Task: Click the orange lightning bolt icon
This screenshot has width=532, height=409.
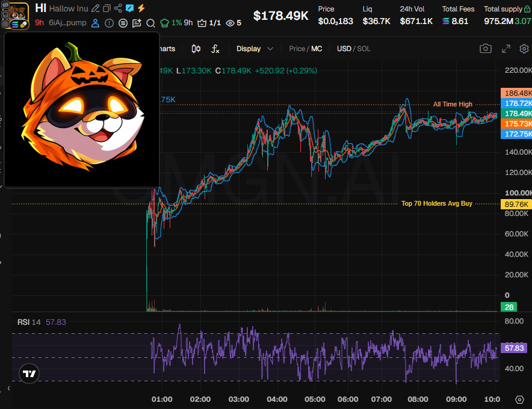Action: [141, 8]
